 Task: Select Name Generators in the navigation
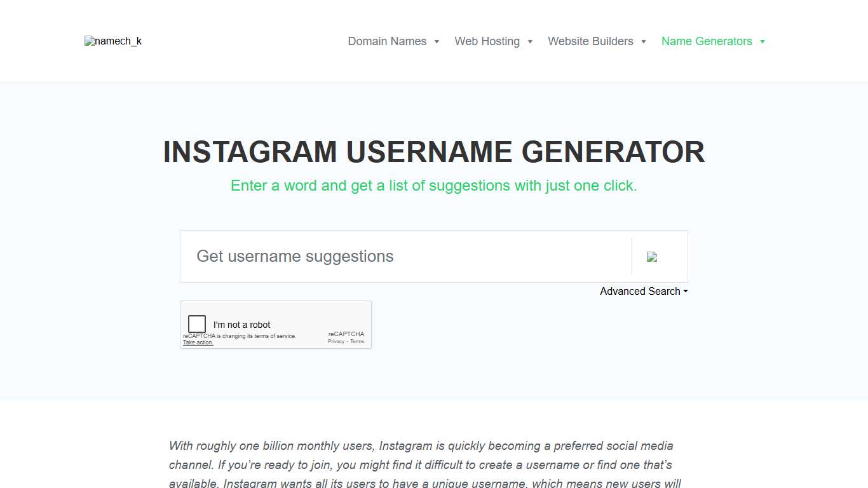coord(707,41)
